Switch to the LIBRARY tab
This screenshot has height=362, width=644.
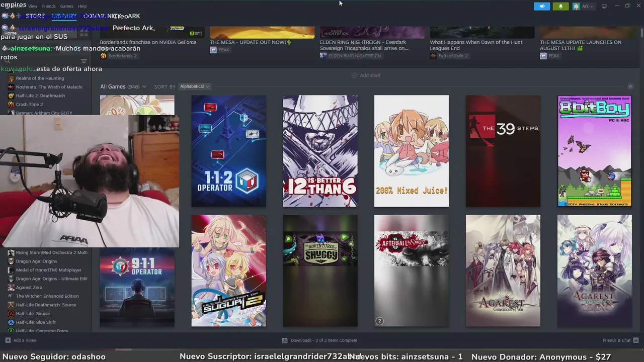coord(64,16)
